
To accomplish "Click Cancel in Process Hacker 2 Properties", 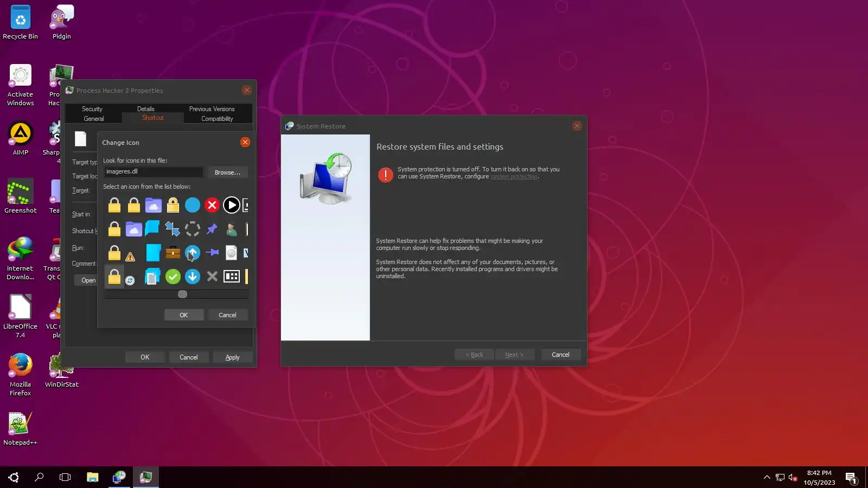I will point(189,357).
